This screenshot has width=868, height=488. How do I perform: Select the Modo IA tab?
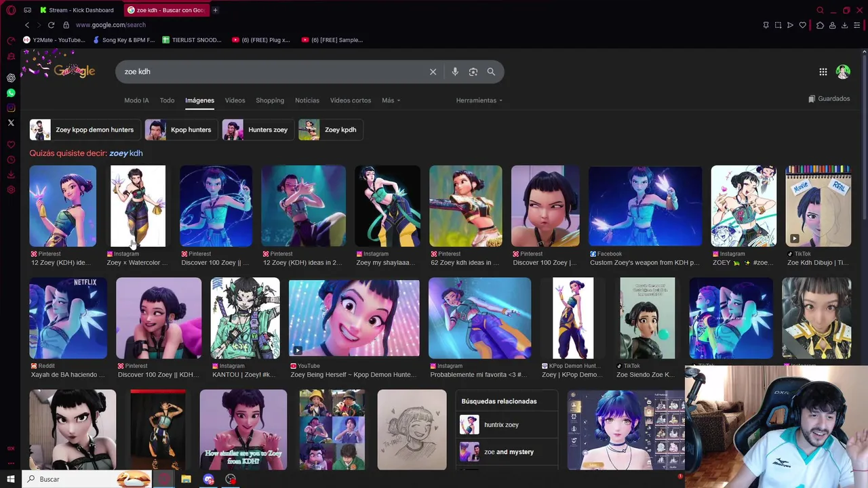[x=136, y=100]
